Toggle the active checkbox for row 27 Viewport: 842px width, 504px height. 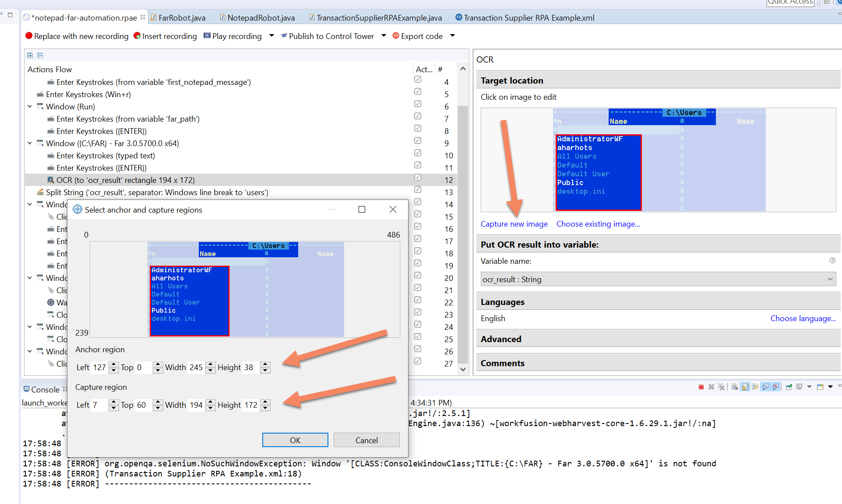(x=418, y=361)
